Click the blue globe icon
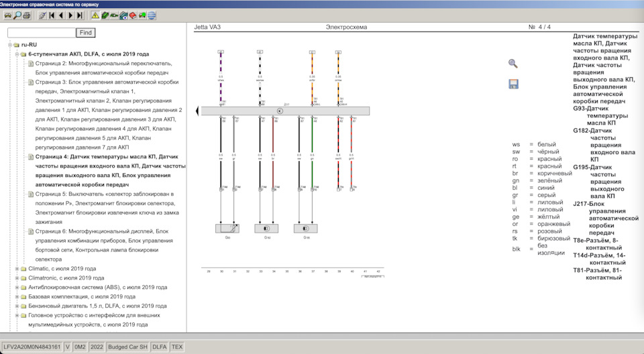This screenshot has width=644, height=354. 152,15
